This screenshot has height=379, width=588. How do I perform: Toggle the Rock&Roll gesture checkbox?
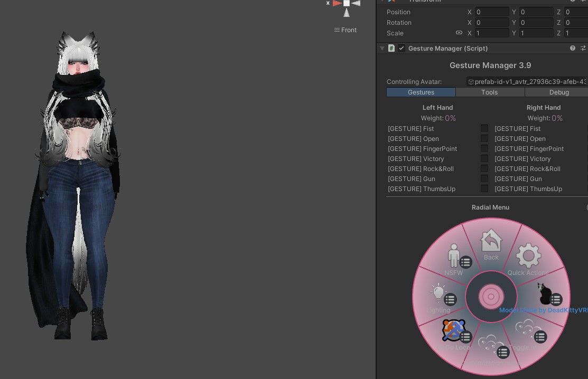(484, 168)
